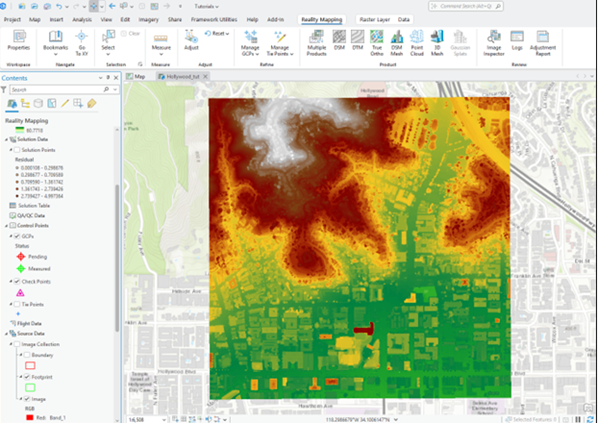Open the Logs window
This screenshot has width=598, height=423.
[x=517, y=40]
